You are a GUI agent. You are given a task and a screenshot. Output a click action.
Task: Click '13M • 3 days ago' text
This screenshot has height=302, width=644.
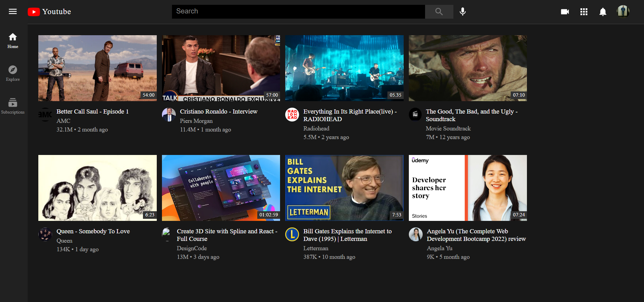[x=198, y=257]
